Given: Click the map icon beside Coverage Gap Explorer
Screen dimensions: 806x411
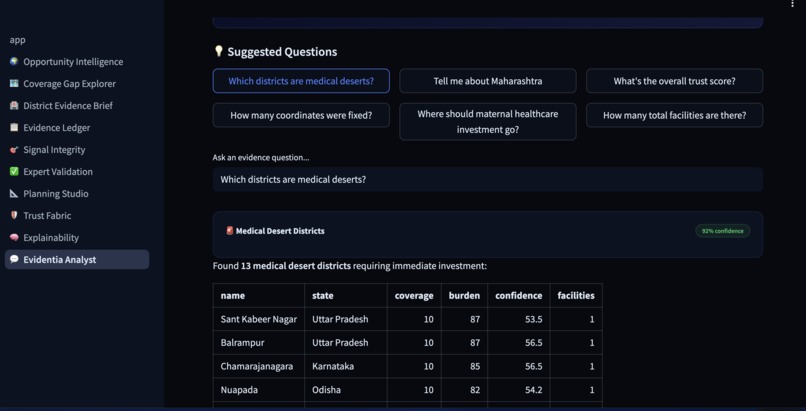Looking at the screenshot, I should coord(14,83).
